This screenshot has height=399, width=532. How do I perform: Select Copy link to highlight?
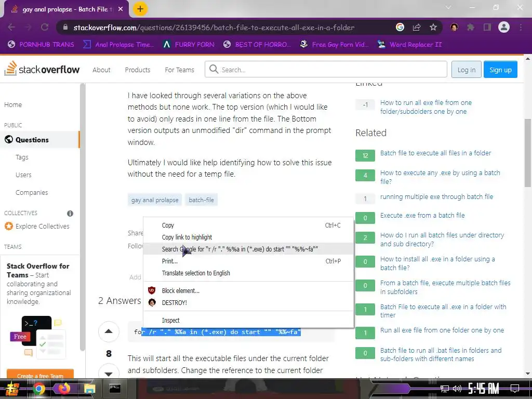point(248,237)
